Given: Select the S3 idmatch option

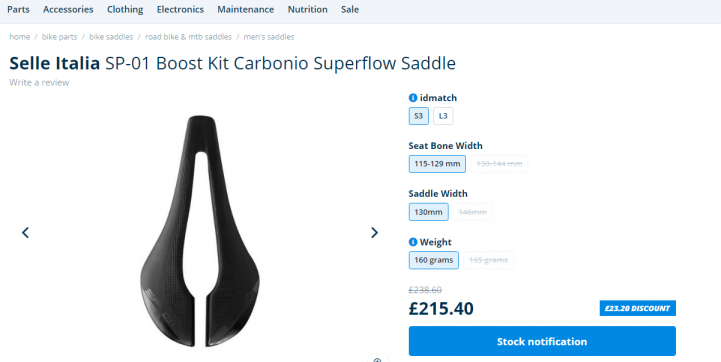Looking at the screenshot, I should click(x=418, y=116).
